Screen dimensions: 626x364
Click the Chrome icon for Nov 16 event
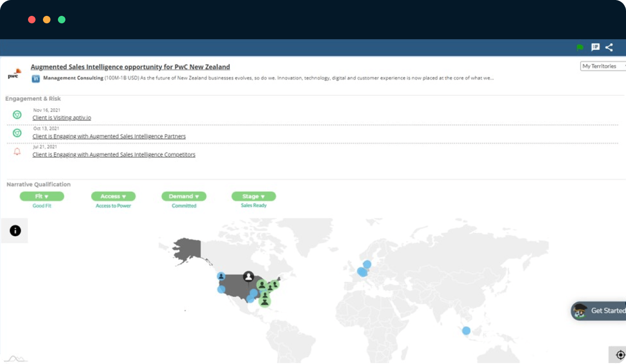[17, 114]
